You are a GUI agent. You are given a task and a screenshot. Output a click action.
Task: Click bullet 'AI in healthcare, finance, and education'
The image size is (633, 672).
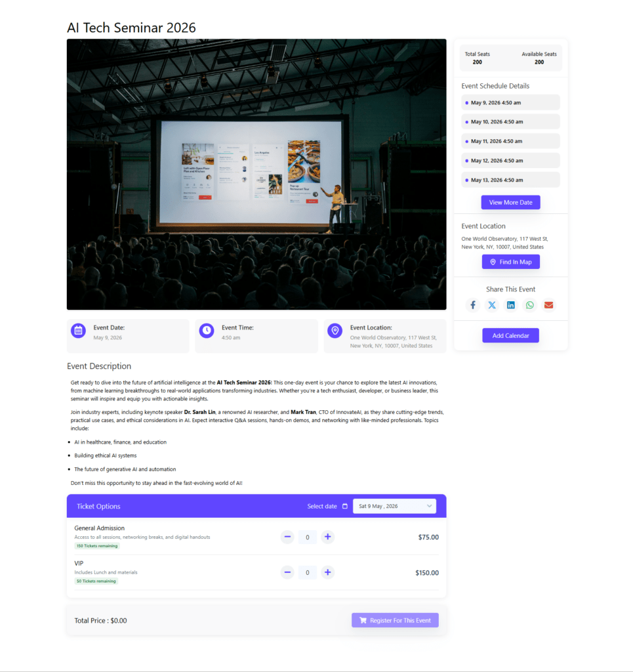click(x=120, y=442)
